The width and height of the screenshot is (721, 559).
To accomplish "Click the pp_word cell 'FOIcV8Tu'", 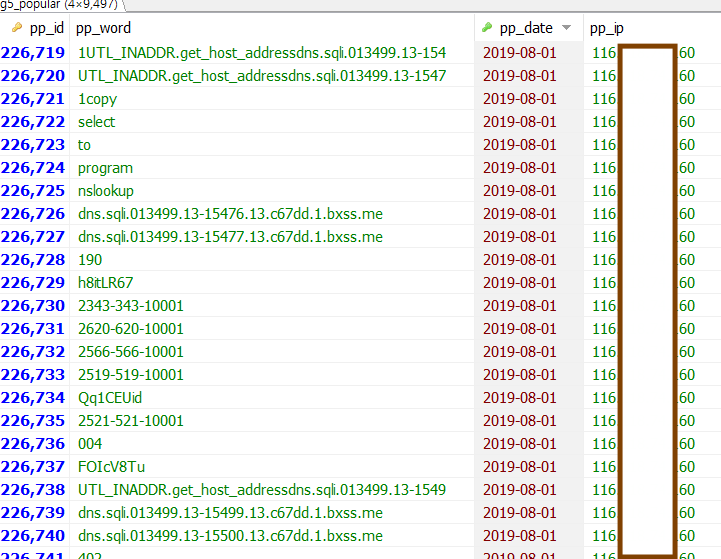I will pyautogui.click(x=272, y=467).
